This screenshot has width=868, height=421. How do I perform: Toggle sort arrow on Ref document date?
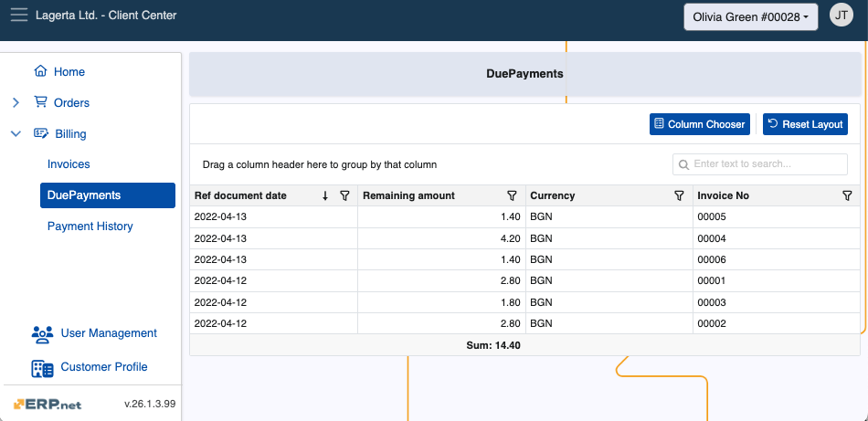[x=325, y=195]
